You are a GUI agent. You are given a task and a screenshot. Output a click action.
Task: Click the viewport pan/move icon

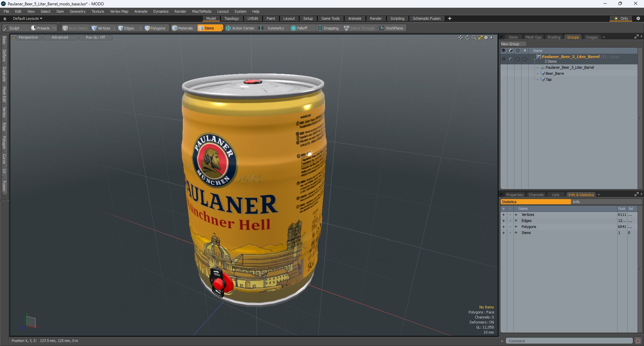pos(461,38)
